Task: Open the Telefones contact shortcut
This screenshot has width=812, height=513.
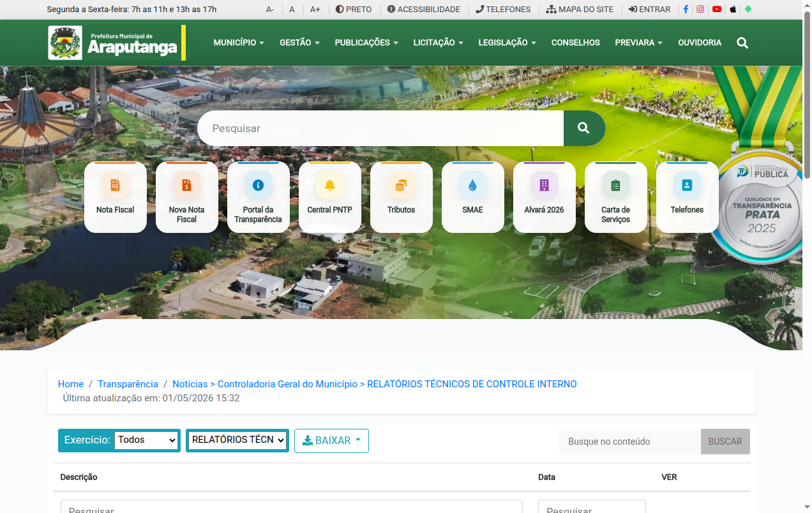Action: [x=688, y=197]
